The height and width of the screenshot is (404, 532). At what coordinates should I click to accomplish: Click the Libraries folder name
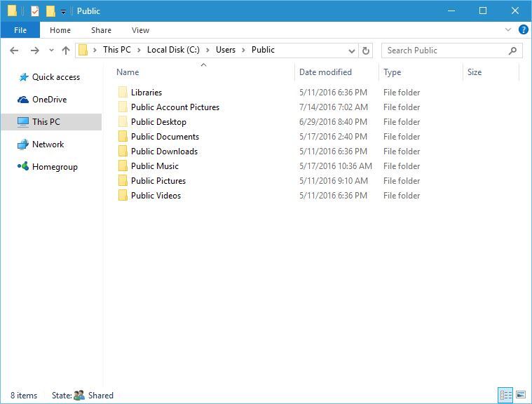(146, 93)
